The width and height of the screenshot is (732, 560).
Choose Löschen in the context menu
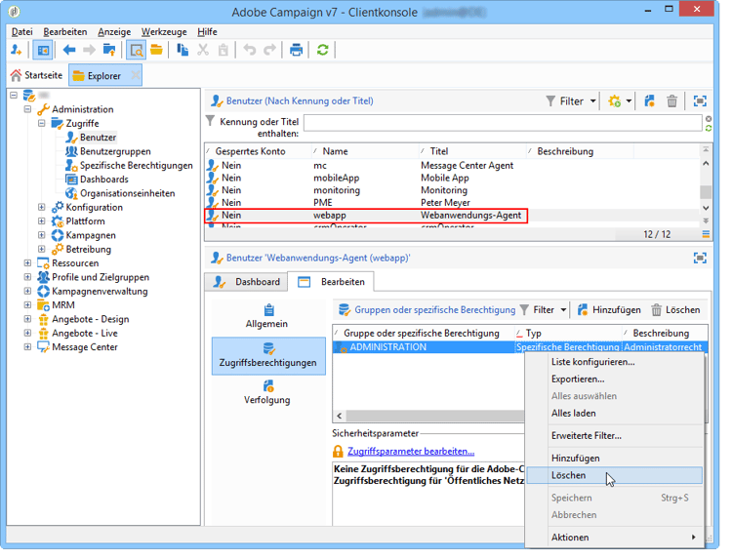pyautogui.click(x=614, y=475)
